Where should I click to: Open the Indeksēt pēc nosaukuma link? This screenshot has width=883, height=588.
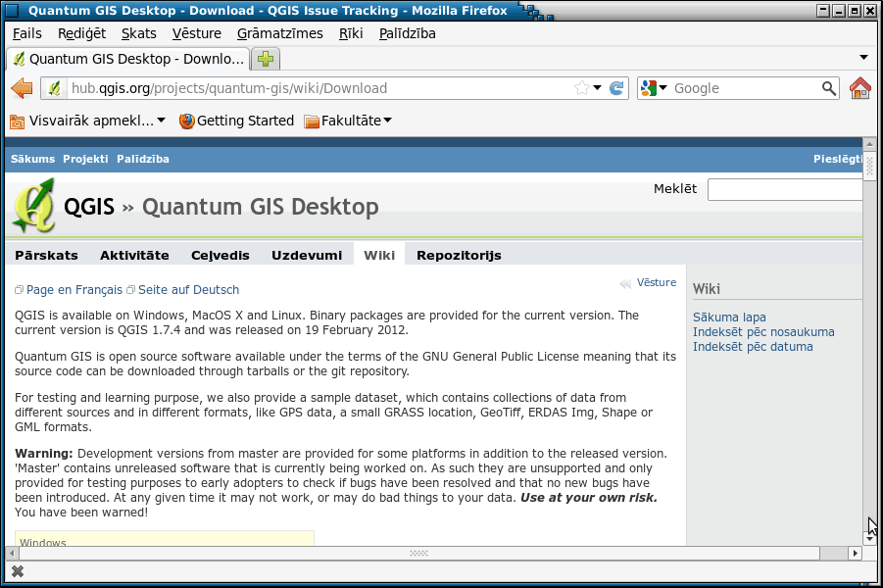763,332
